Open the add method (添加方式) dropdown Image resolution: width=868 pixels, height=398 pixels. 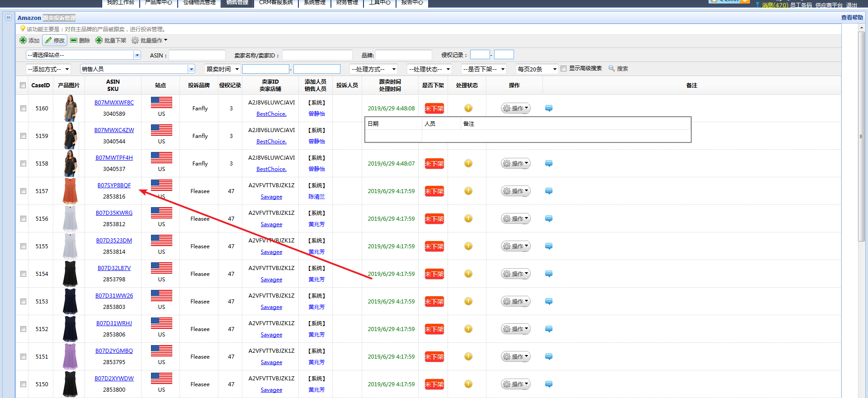click(x=49, y=69)
